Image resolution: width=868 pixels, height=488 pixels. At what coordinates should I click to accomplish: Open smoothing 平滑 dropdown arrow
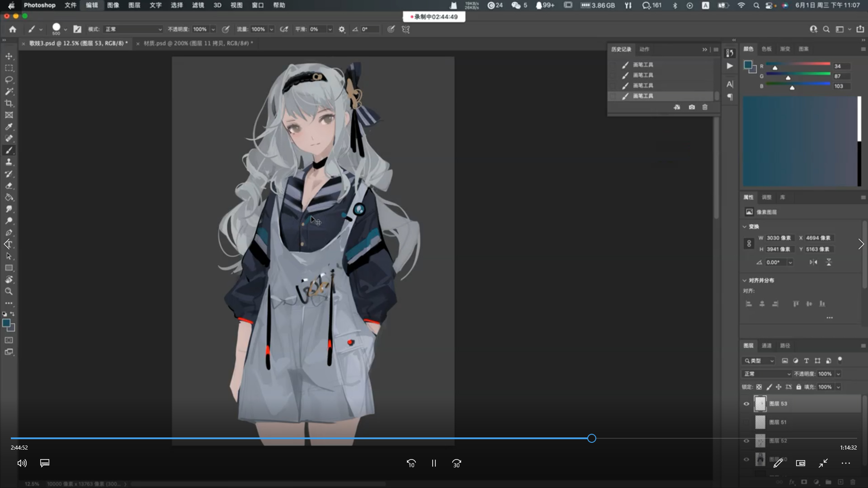330,29
